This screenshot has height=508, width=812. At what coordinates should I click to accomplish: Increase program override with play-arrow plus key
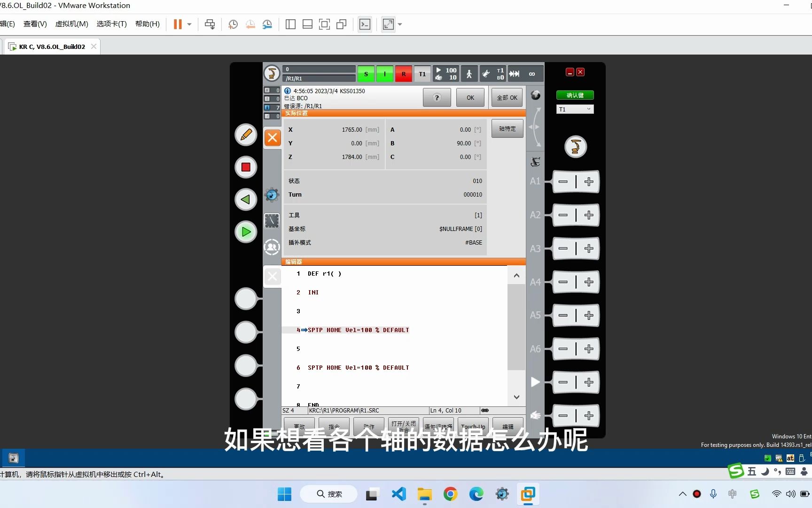point(589,382)
